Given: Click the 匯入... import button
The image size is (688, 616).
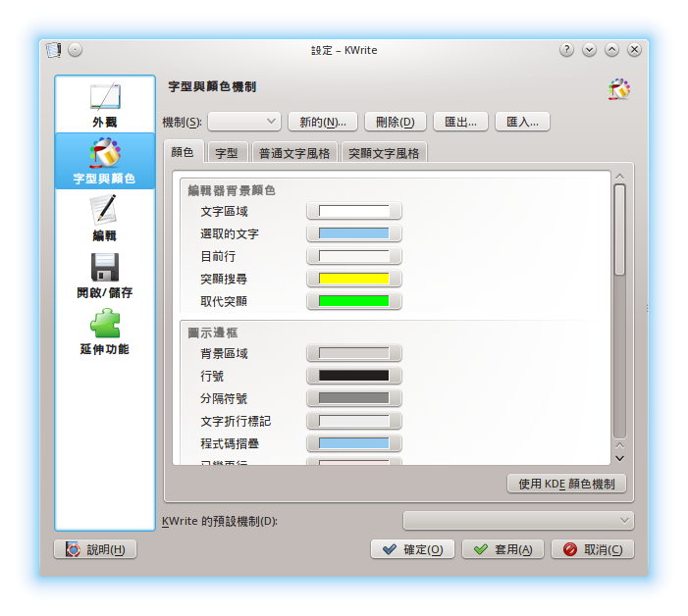Looking at the screenshot, I should click(522, 122).
